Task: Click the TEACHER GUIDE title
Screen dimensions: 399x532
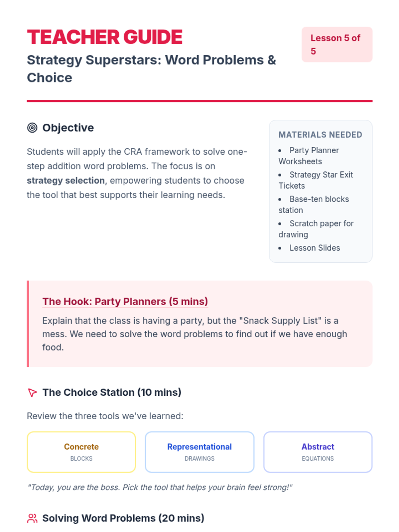Action: [105, 37]
